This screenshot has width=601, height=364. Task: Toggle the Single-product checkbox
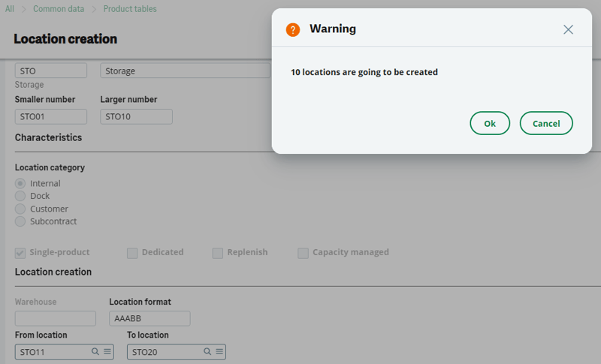[20, 253]
